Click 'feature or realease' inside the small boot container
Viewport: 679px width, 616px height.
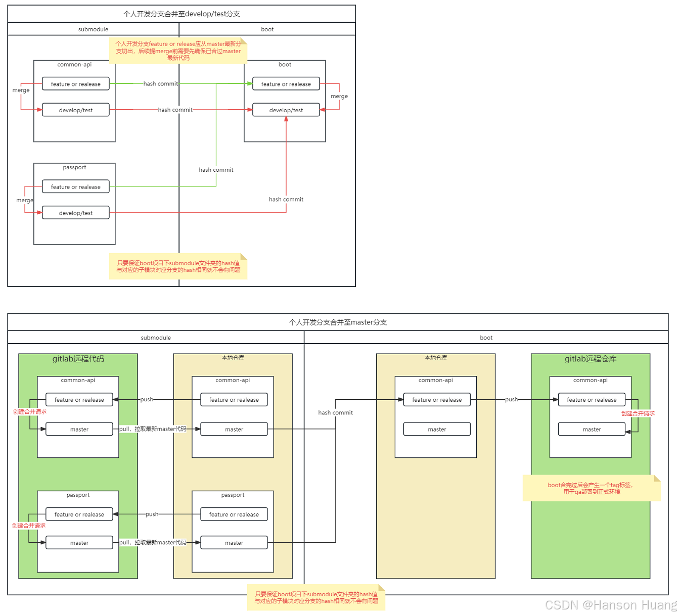[286, 84]
